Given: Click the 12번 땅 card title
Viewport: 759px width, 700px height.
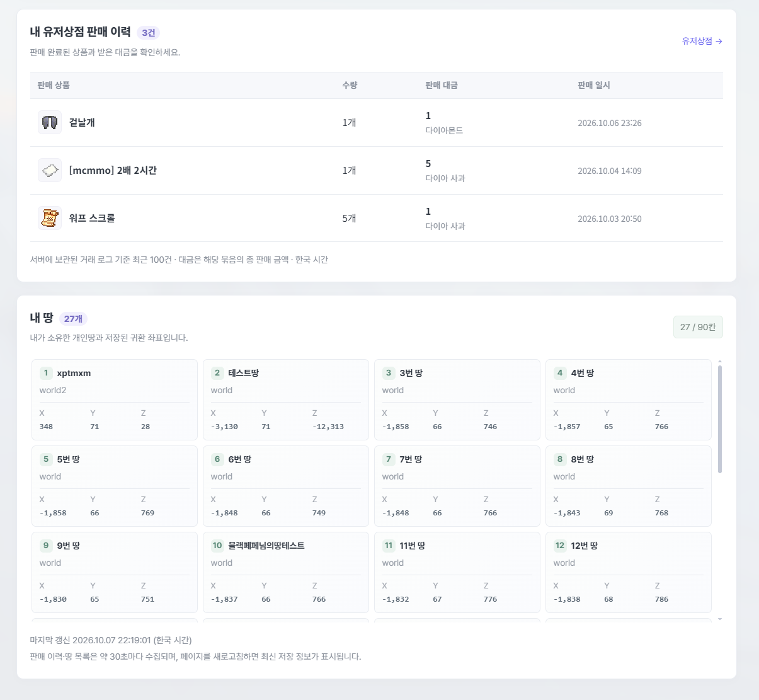Looking at the screenshot, I should 584,546.
